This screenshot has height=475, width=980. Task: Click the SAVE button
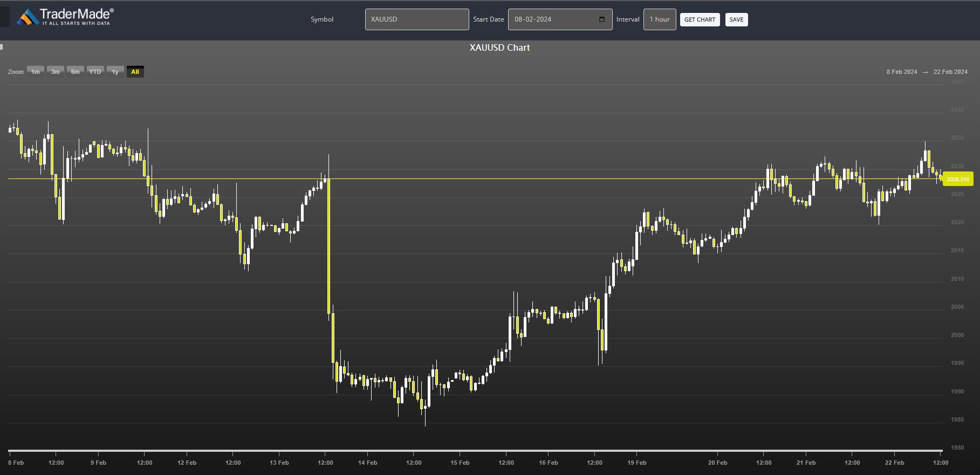(x=736, y=20)
